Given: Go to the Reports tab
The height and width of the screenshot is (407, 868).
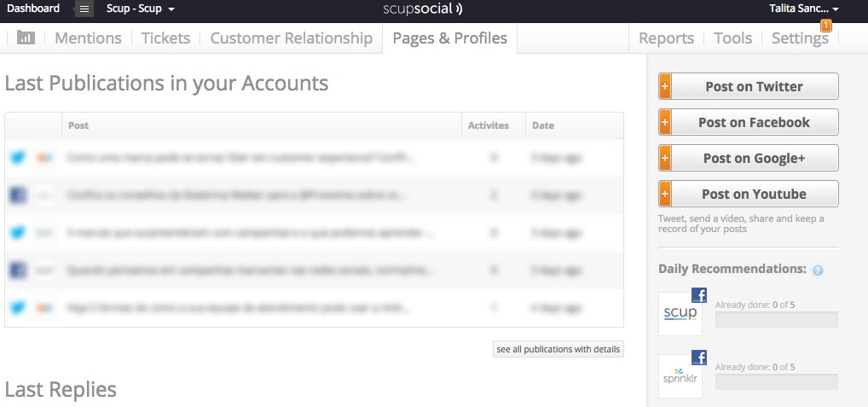Looking at the screenshot, I should click(666, 38).
